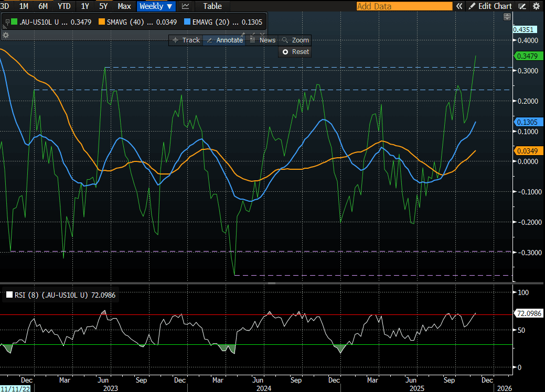Click the Edit Chart button
The width and height of the screenshot is (545, 392).
[x=490, y=6]
